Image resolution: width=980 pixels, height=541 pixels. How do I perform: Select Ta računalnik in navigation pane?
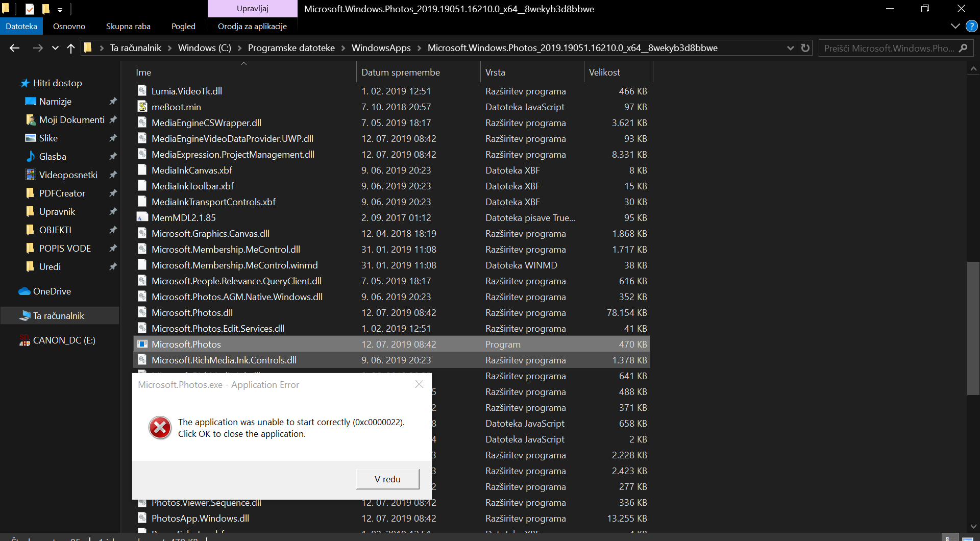(59, 315)
